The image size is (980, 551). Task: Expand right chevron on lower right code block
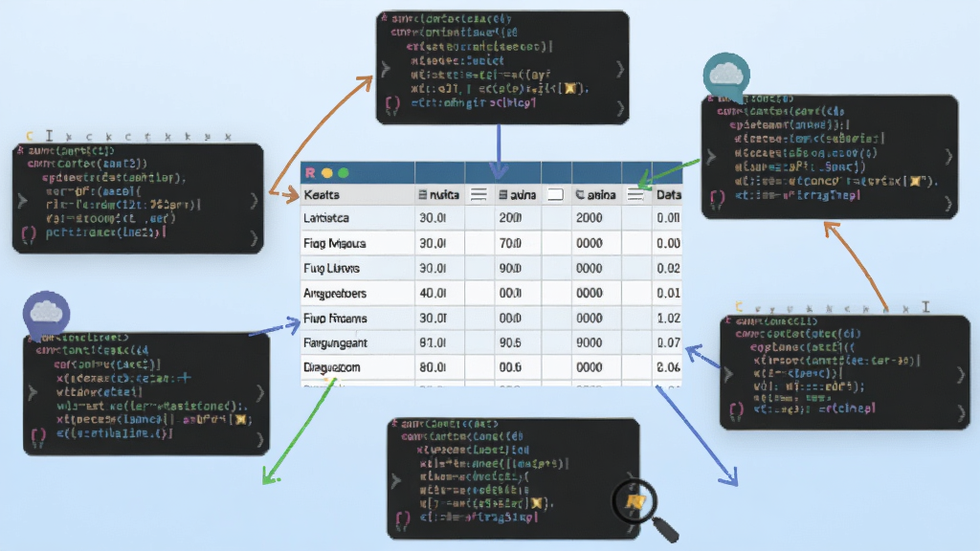coord(961,375)
